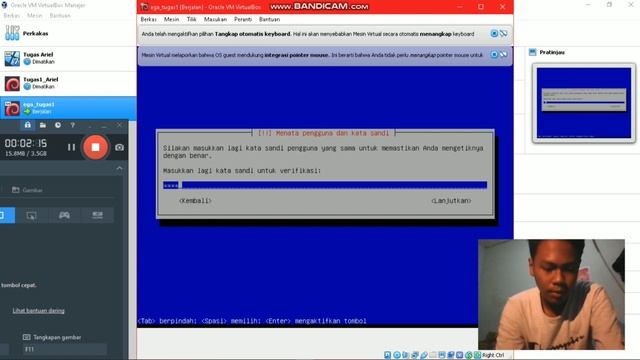Screen dimensions: 640x360
Task: Open the Tilik menu
Action: click(x=191, y=19)
